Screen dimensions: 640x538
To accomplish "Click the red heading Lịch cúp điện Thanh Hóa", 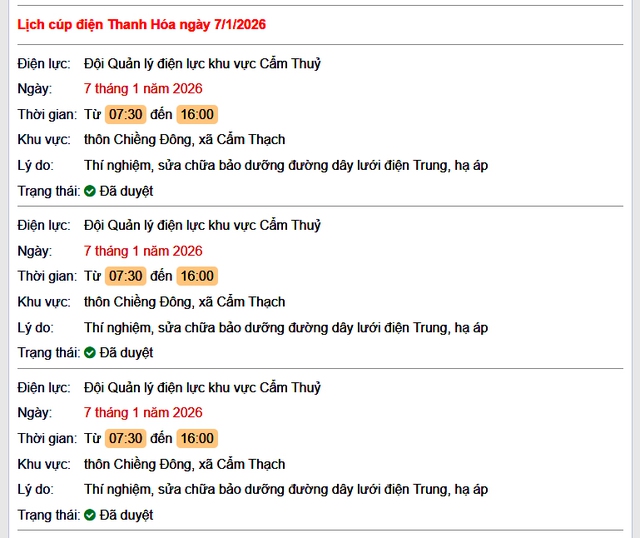I will pos(142,24).
